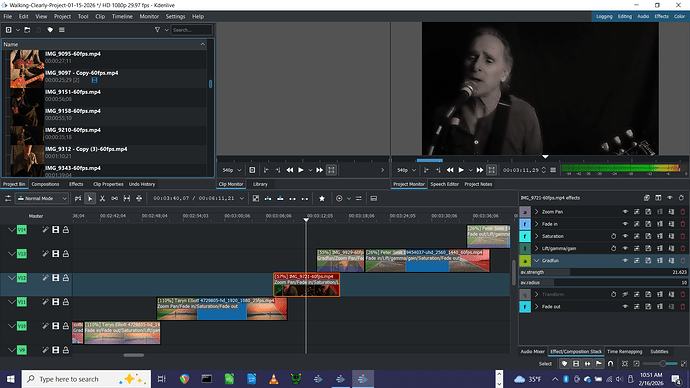The height and width of the screenshot is (388, 690).
Task: Adjust the timeline zoom slider
Action: point(660,364)
